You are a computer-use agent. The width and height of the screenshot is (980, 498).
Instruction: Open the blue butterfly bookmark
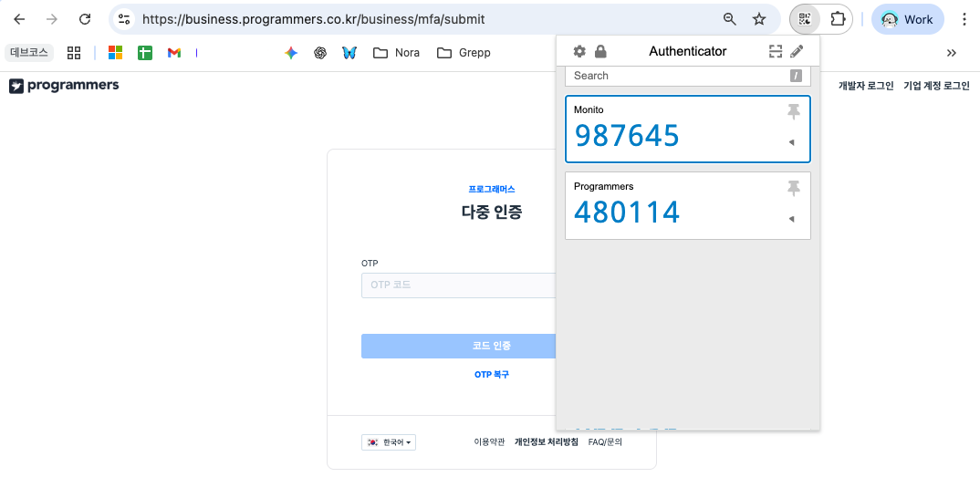pos(349,53)
